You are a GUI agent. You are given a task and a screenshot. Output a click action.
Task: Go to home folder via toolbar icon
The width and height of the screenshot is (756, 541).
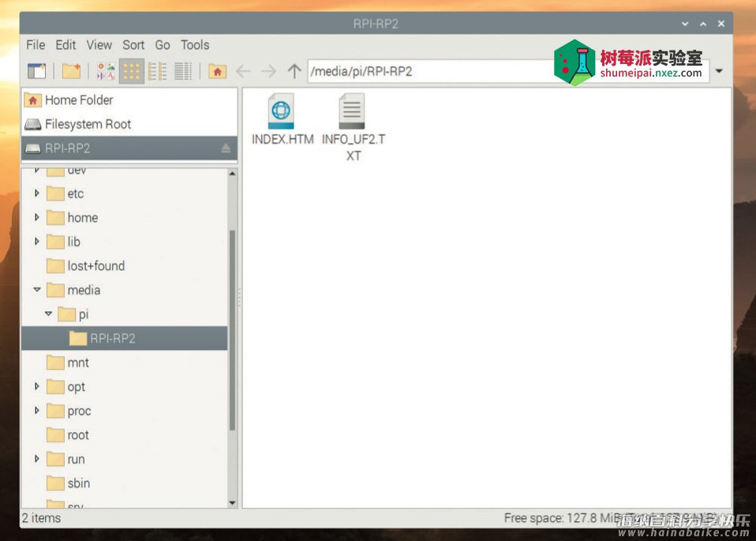(217, 71)
